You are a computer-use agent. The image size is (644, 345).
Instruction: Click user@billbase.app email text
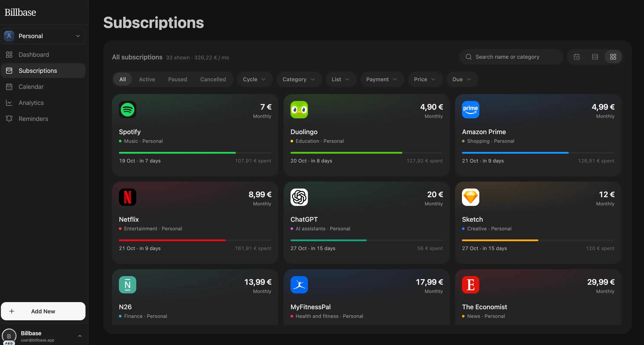38,340
